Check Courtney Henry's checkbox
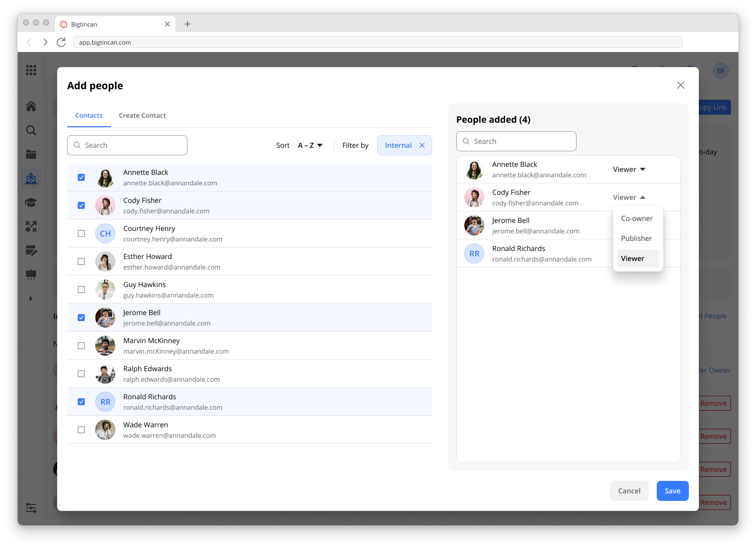Image resolution: width=756 pixels, height=547 pixels. (x=81, y=233)
